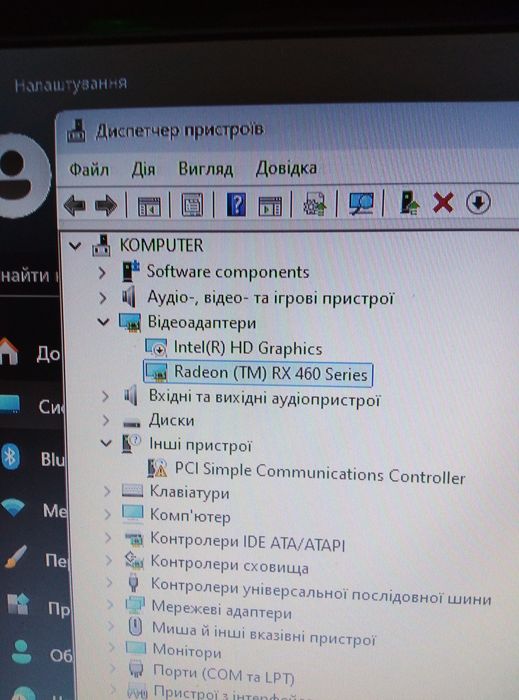Select the Software components row text
The image size is (519, 700).
tap(228, 272)
